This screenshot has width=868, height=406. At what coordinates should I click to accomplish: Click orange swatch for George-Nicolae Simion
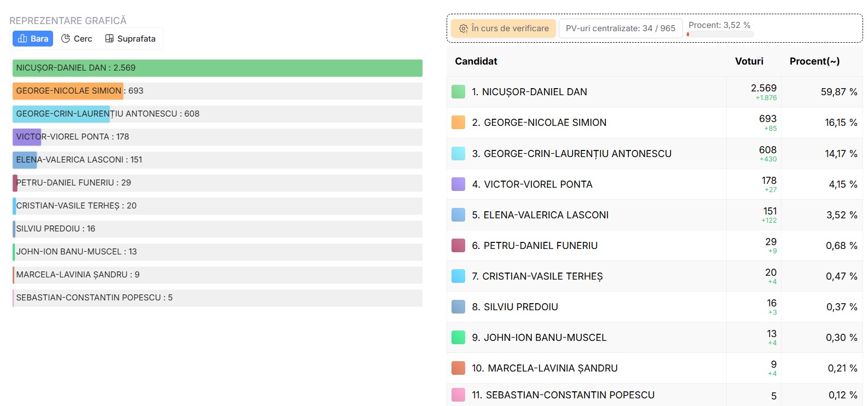point(458,123)
